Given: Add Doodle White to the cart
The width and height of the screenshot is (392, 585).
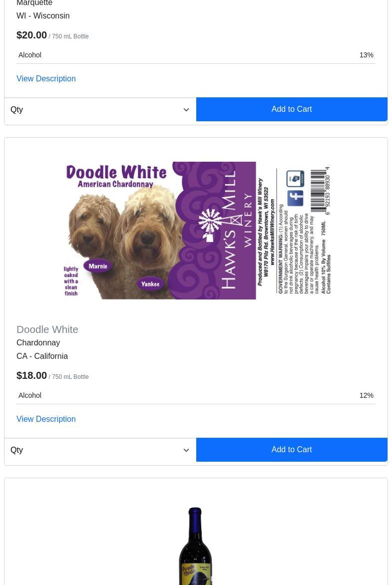Looking at the screenshot, I should pyautogui.click(x=292, y=450).
